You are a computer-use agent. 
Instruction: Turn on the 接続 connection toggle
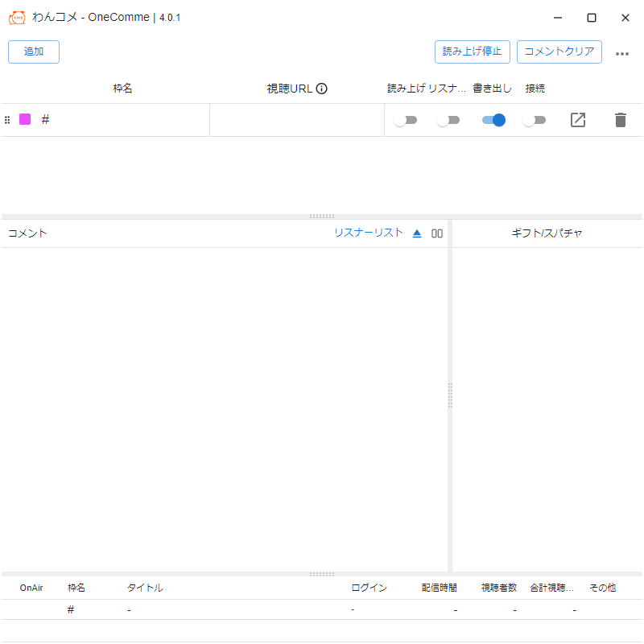click(x=534, y=120)
